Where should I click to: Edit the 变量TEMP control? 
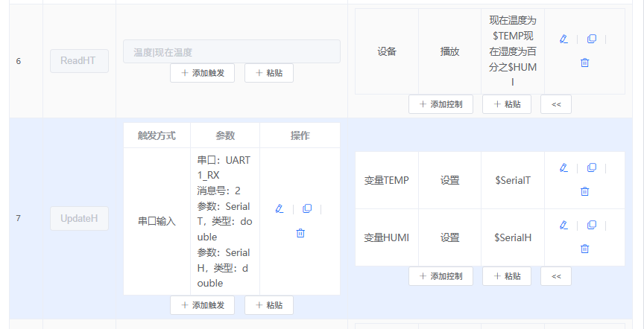tap(563, 167)
